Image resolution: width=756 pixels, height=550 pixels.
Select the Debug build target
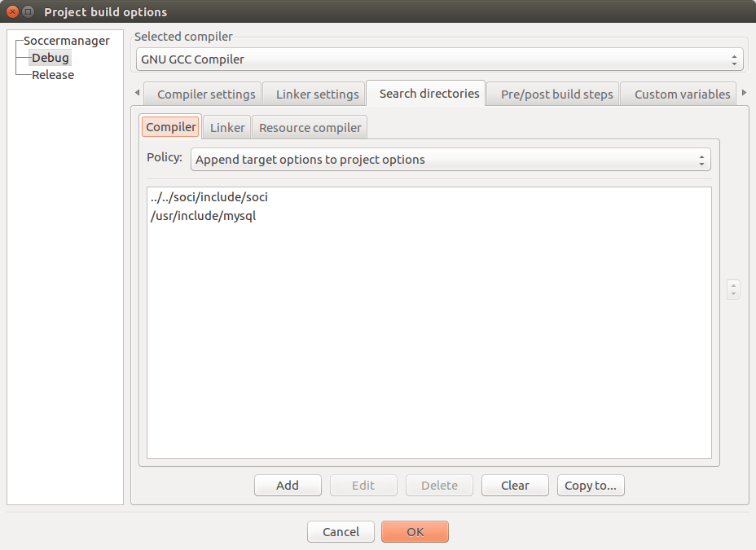click(51, 58)
